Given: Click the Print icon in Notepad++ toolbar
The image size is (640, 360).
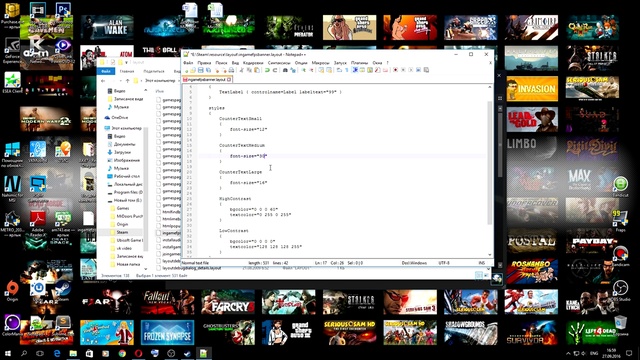Looking at the screenshot, I should pyautogui.click(x=231, y=70).
